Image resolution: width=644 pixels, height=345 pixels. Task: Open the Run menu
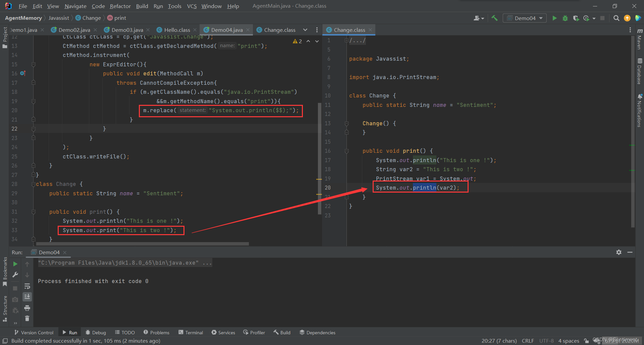pos(158,6)
